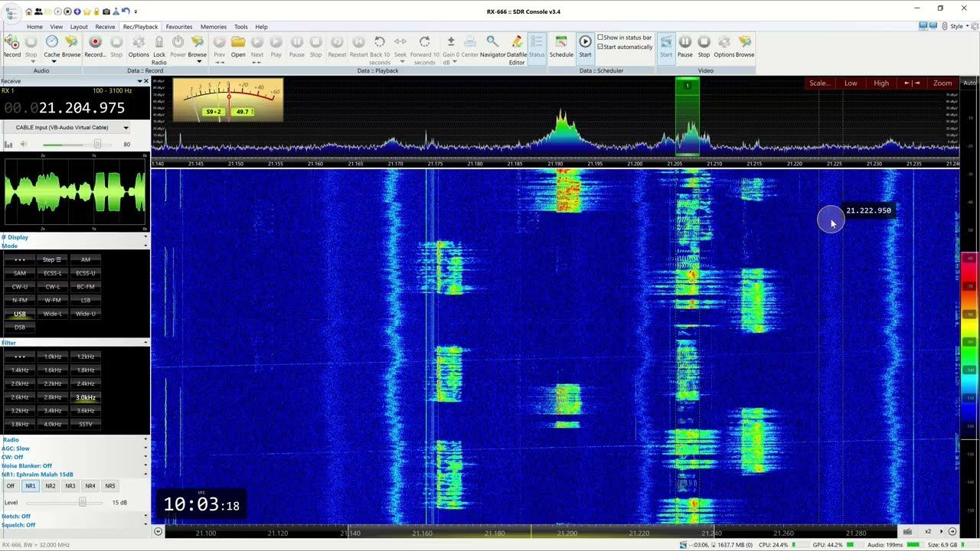
Task: Select the SSTV filter button
Action: coord(86,424)
